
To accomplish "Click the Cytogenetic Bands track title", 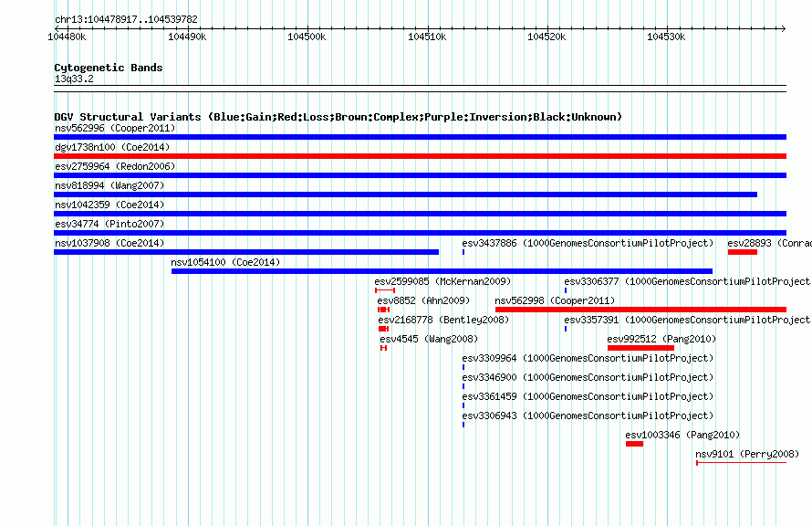I will click(x=109, y=68).
